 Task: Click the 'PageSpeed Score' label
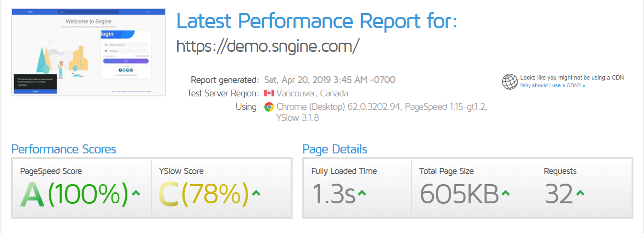click(x=51, y=171)
